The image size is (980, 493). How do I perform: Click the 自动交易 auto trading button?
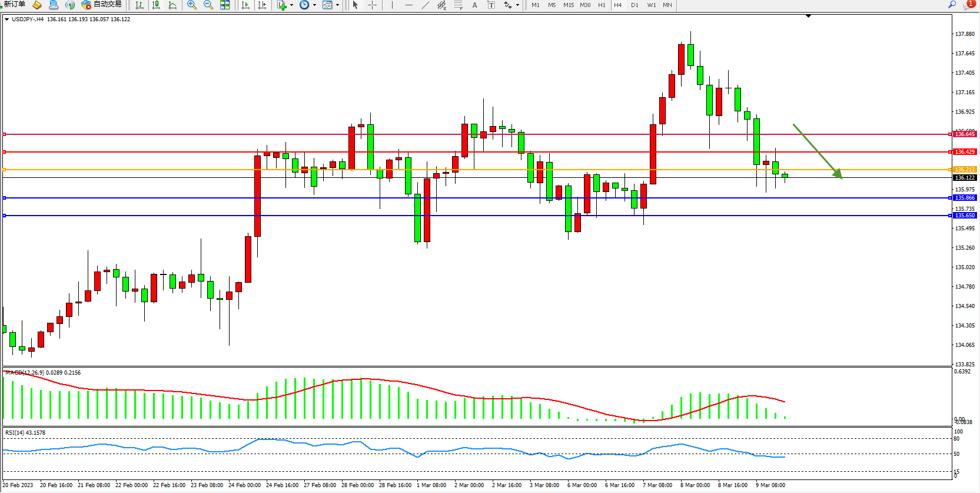[x=102, y=5]
